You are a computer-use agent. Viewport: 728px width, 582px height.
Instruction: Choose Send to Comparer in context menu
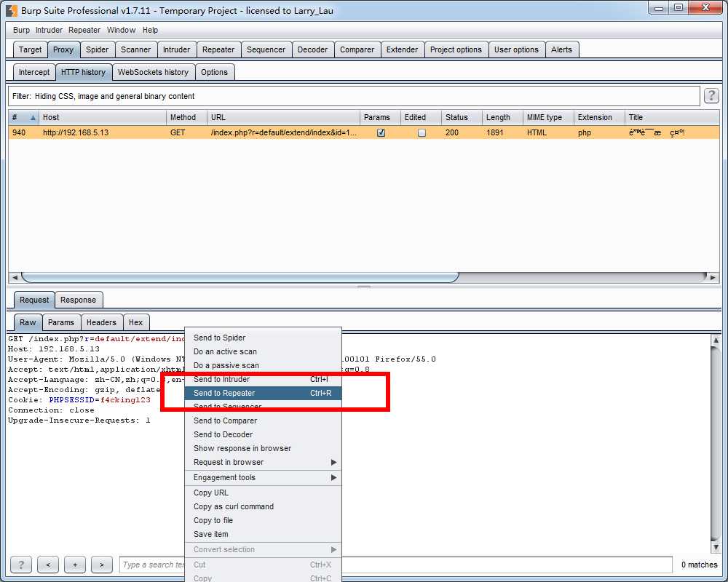(x=263, y=420)
